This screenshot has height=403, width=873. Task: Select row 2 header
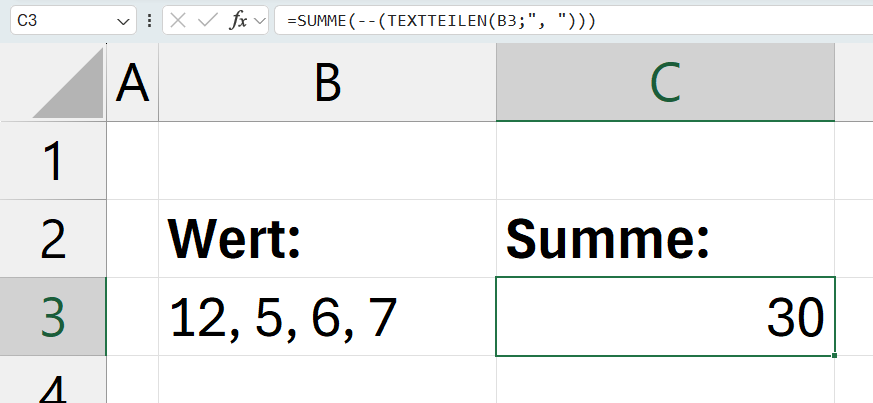tap(53, 239)
